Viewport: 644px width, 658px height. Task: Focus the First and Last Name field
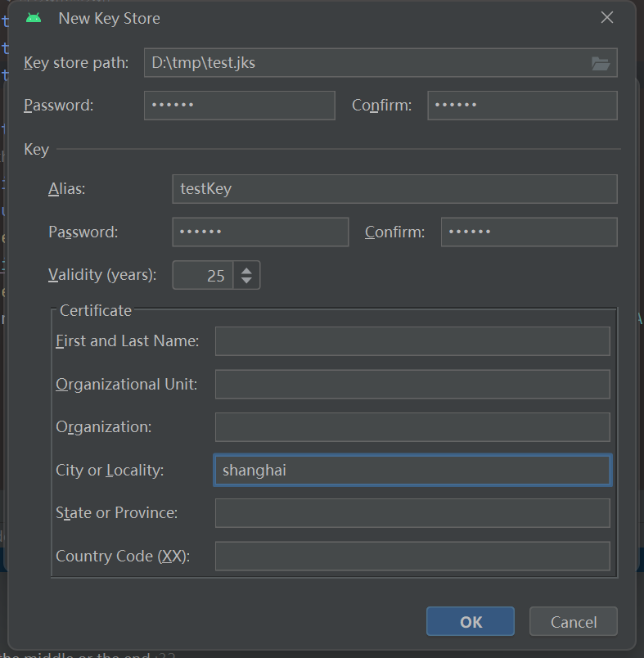(x=412, y=341)
